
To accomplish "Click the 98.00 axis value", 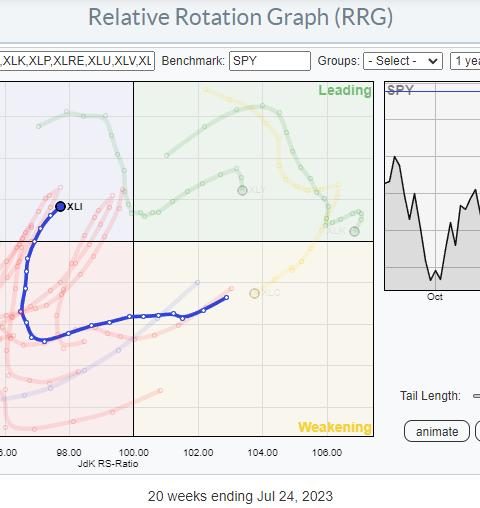I will point(69,453).
